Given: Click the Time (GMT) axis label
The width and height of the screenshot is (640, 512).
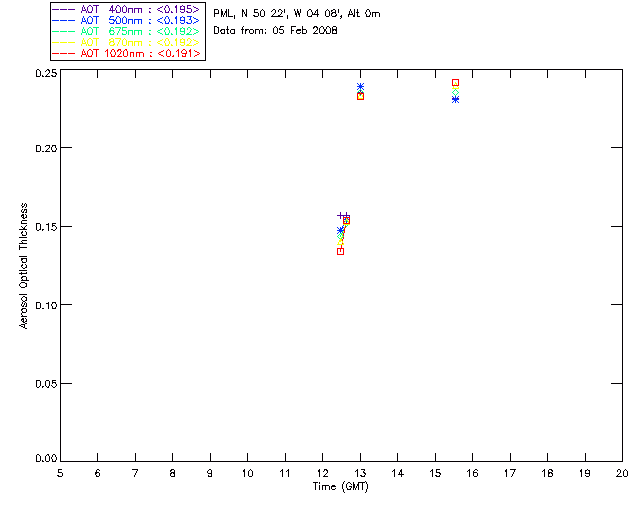Looking at the screenshot, I should point(341,487).
